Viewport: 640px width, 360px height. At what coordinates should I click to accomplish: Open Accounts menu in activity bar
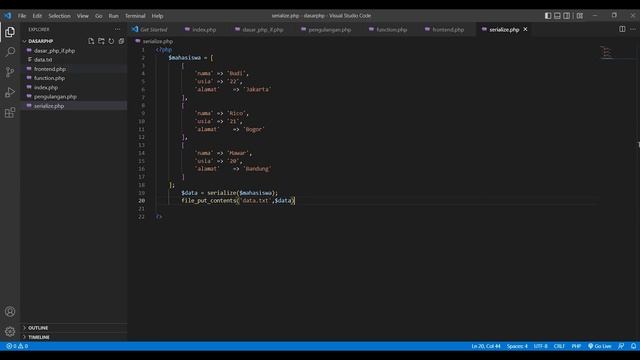10,312
